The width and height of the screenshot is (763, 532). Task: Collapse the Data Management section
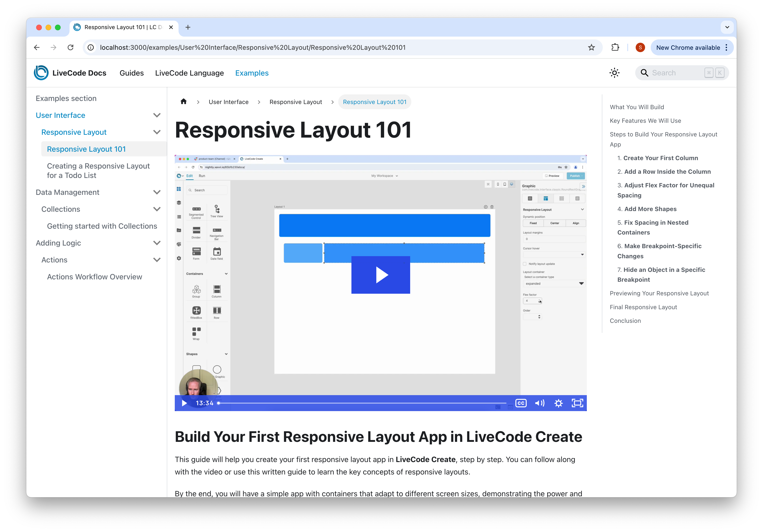click(x=157, y=192)
